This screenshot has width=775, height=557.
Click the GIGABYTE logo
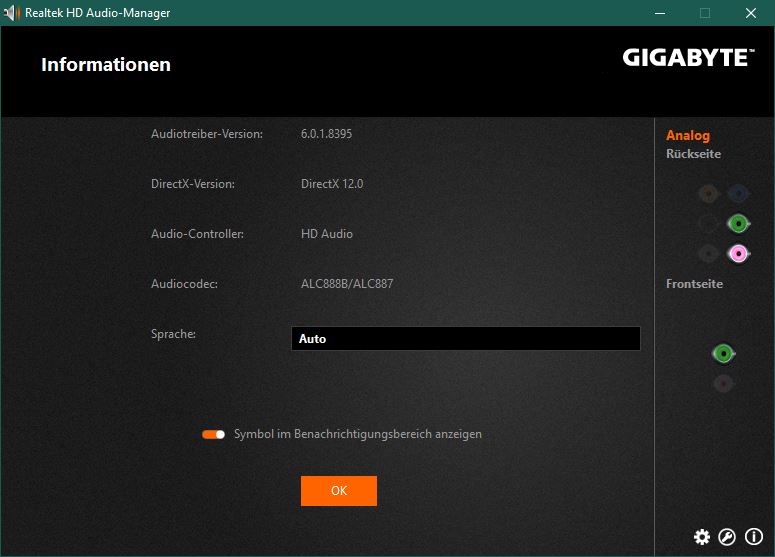click(x=688, y=58)
